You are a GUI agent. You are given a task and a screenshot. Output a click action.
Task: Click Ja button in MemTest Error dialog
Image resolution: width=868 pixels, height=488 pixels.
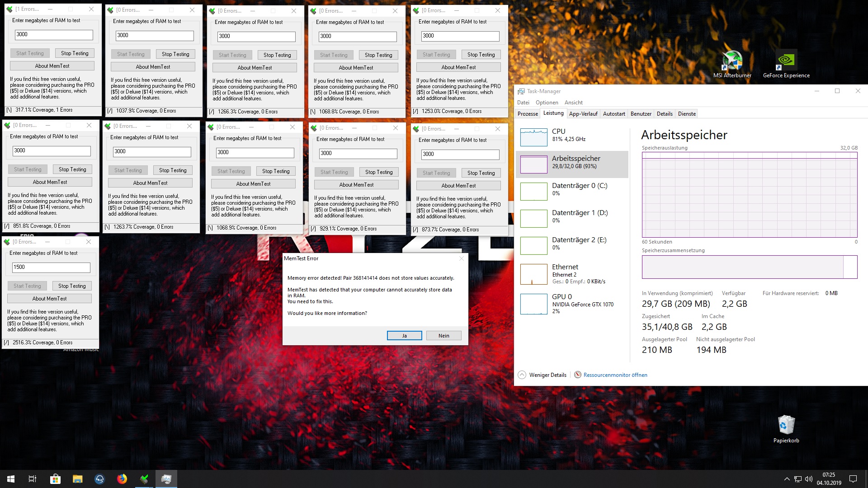coord(404,335)
